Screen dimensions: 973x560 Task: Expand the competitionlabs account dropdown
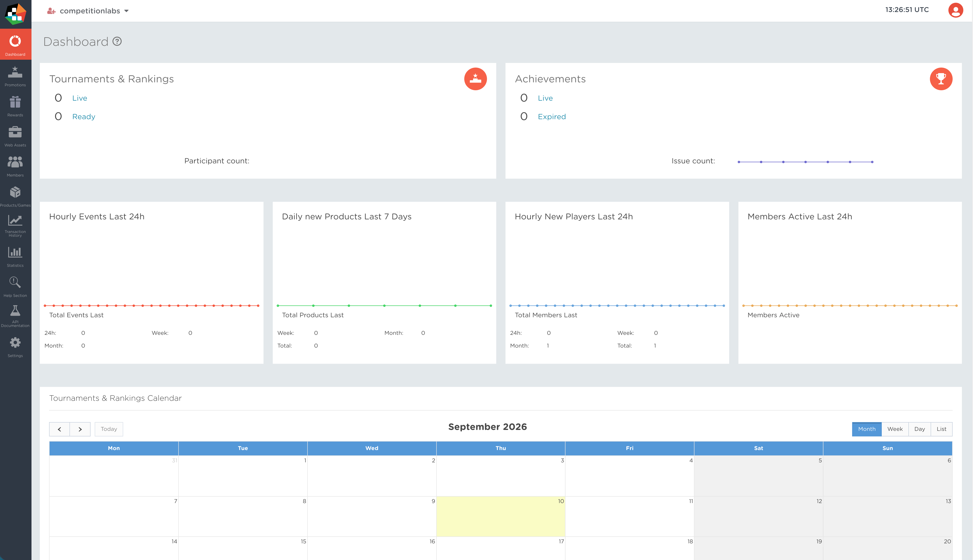88,11
